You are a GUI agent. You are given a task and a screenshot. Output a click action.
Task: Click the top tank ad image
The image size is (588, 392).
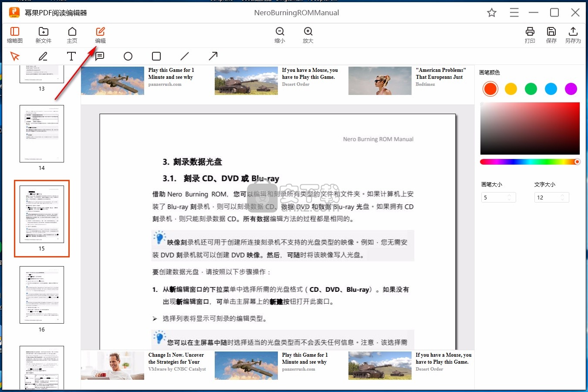246,81
